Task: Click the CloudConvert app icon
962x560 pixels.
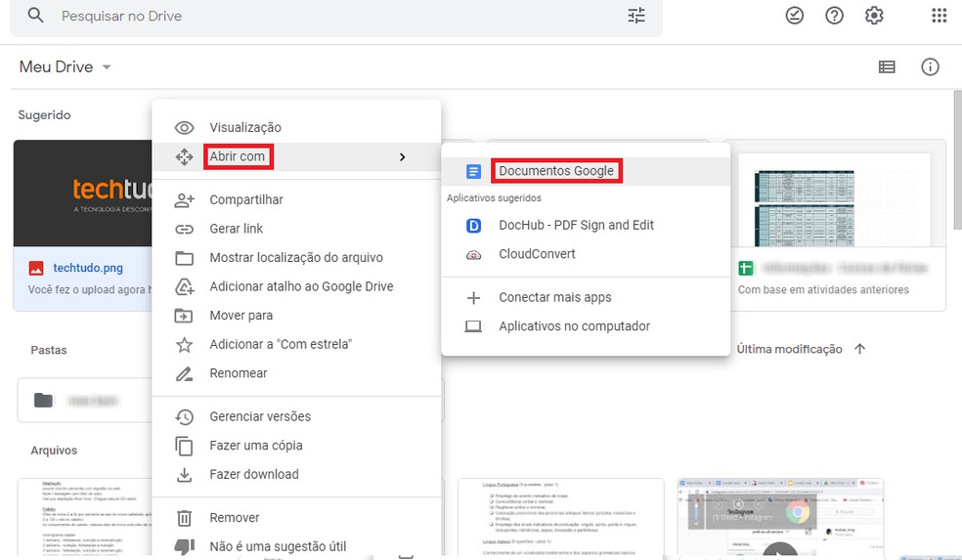Action: 473,254
